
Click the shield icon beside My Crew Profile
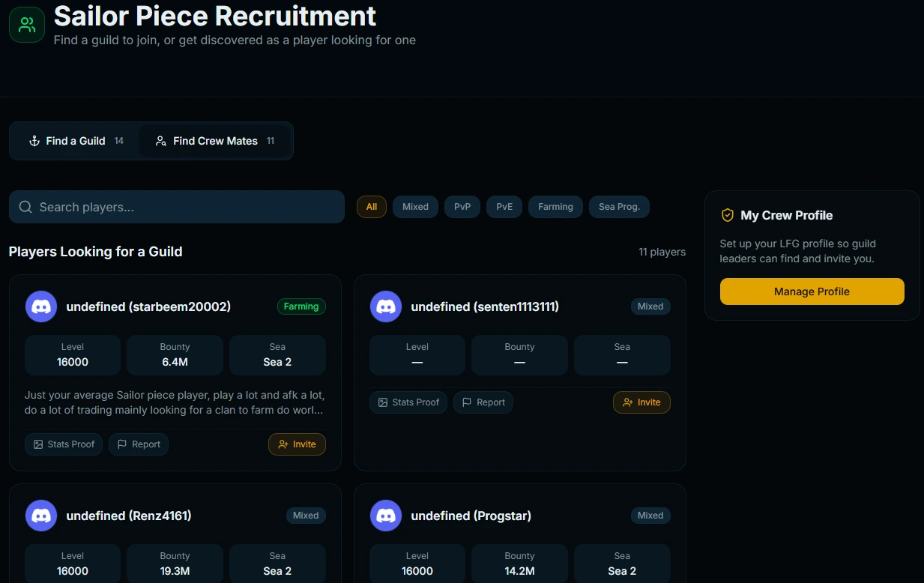pos(727,215)
